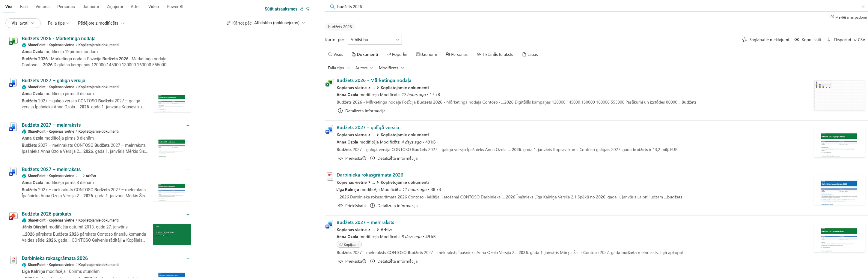Open left Budžets 2027 – galīgā versija link
The width and height of the screenshot is (868, 278).
(54, 81)
